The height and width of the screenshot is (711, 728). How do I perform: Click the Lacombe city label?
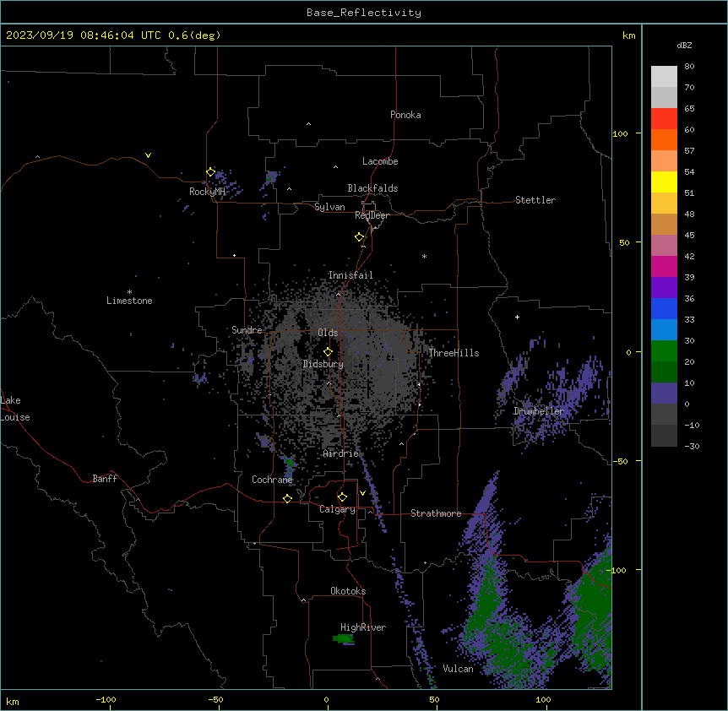tap(380, 161)
